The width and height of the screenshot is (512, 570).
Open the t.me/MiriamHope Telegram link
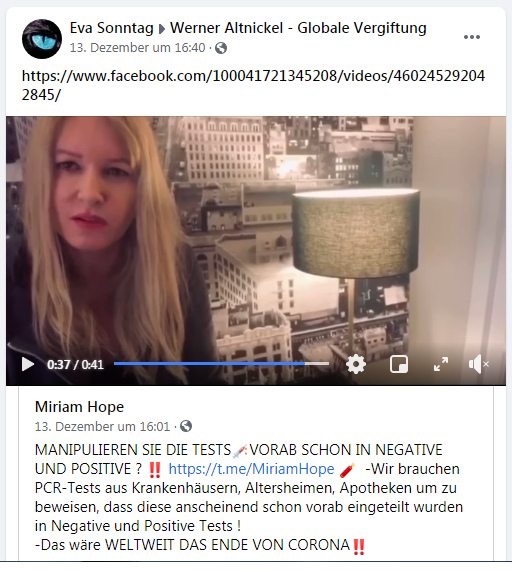coord(251,469)
